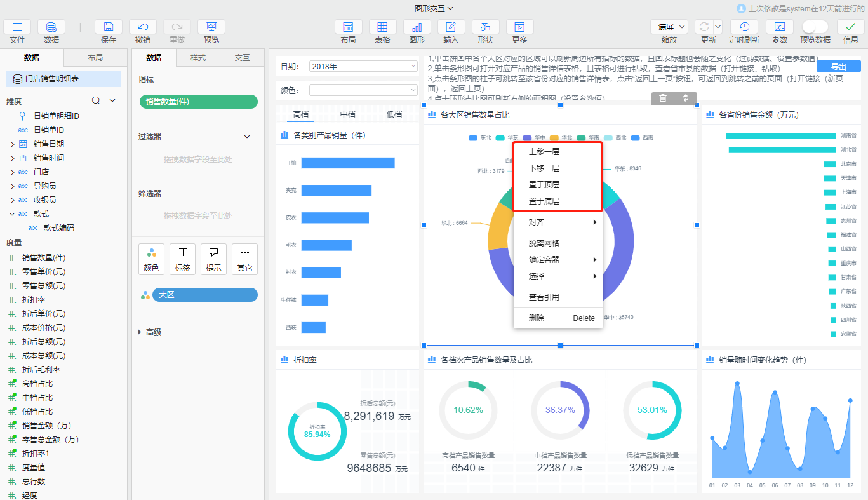
Task: Click the 布局 layout component icon
Action: tap(348, 27)
